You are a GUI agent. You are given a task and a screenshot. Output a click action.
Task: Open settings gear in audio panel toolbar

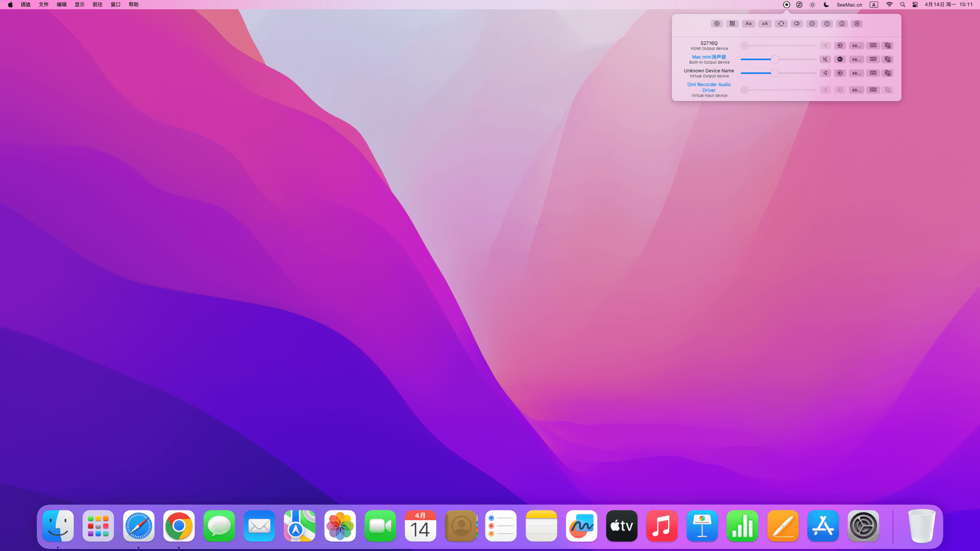(x=717, y=23)
